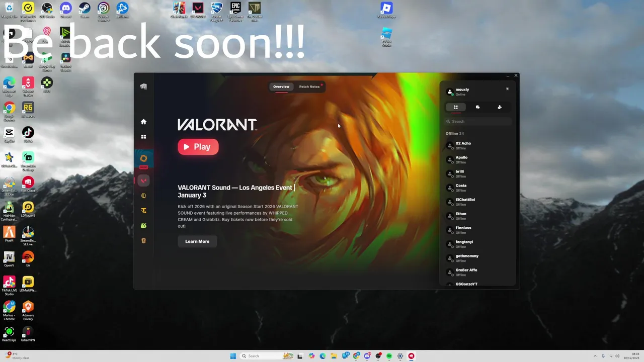Select the Roblox Studio desktop icon
644x362 pixels.
click(386, 37)
